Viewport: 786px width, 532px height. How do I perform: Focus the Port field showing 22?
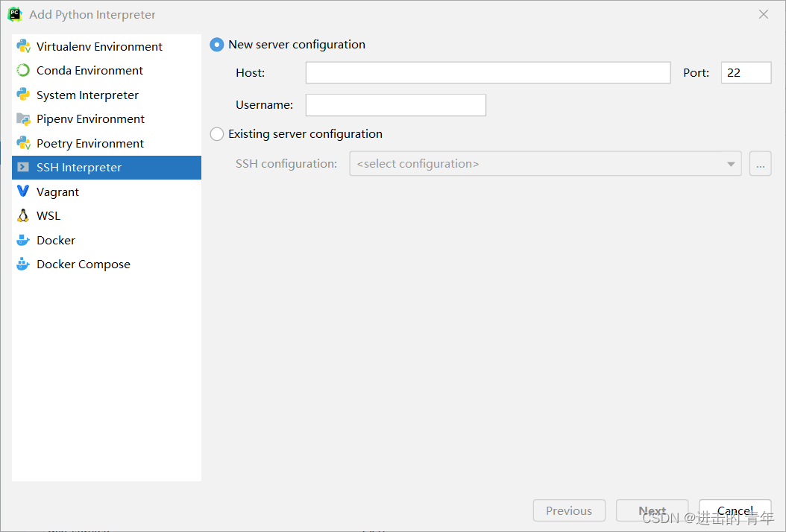tap(746, 72)
